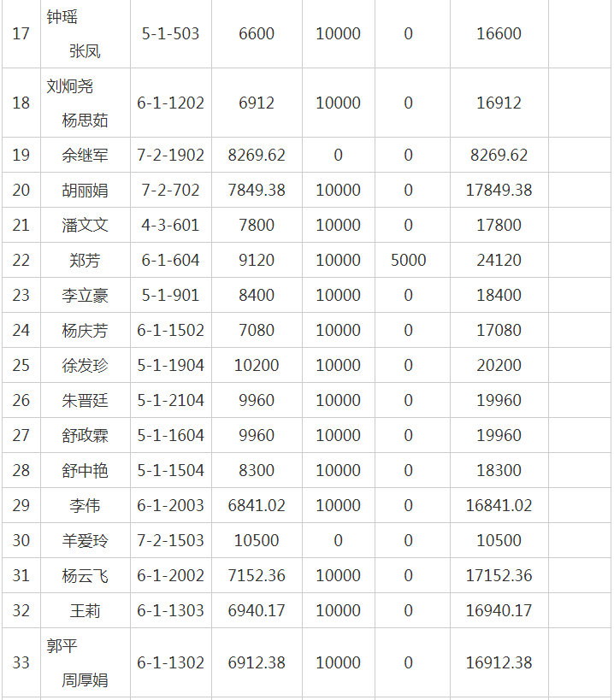Click the total 16940.17

pos(499,610)
